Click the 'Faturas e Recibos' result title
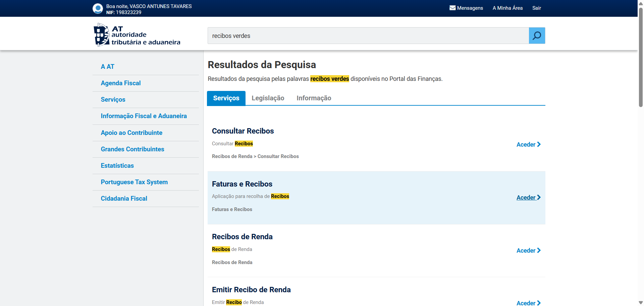 pos(242,184)
